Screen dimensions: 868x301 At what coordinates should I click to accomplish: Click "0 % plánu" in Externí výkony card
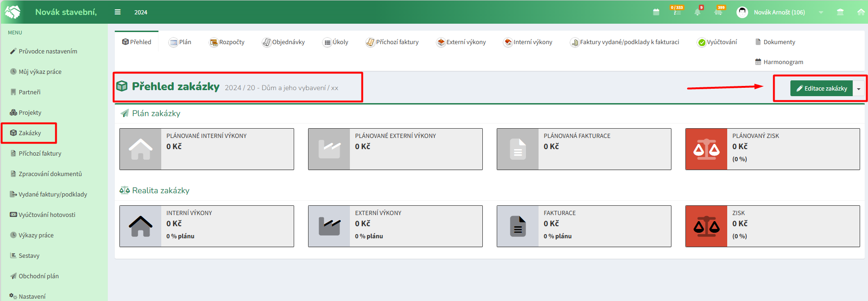click(369, 236)
